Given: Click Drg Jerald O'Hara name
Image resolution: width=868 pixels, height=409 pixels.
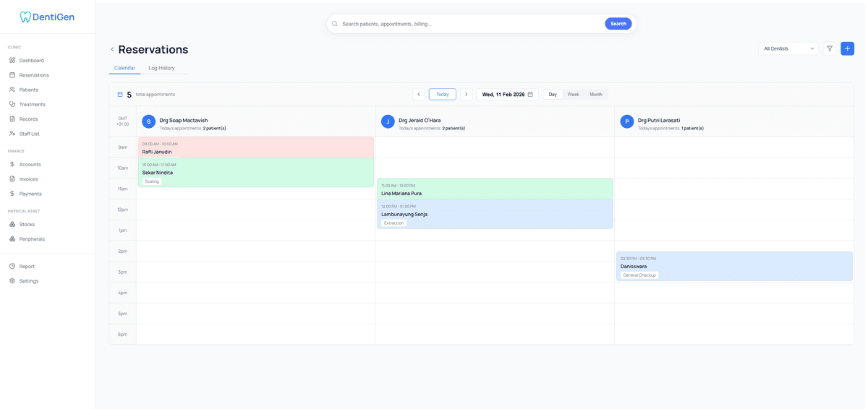Looking at the screenshot, I should (420, 120).
